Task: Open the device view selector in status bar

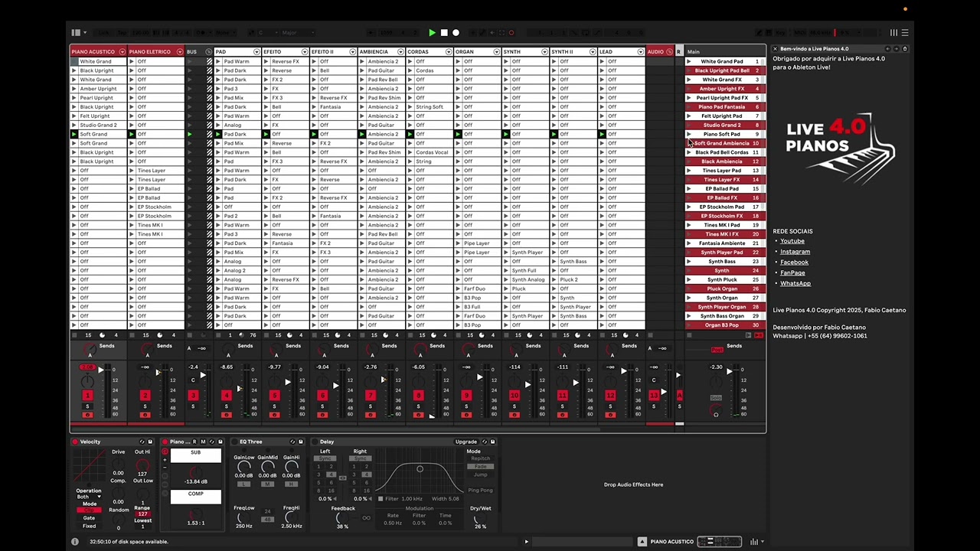Action: (720, 542)
